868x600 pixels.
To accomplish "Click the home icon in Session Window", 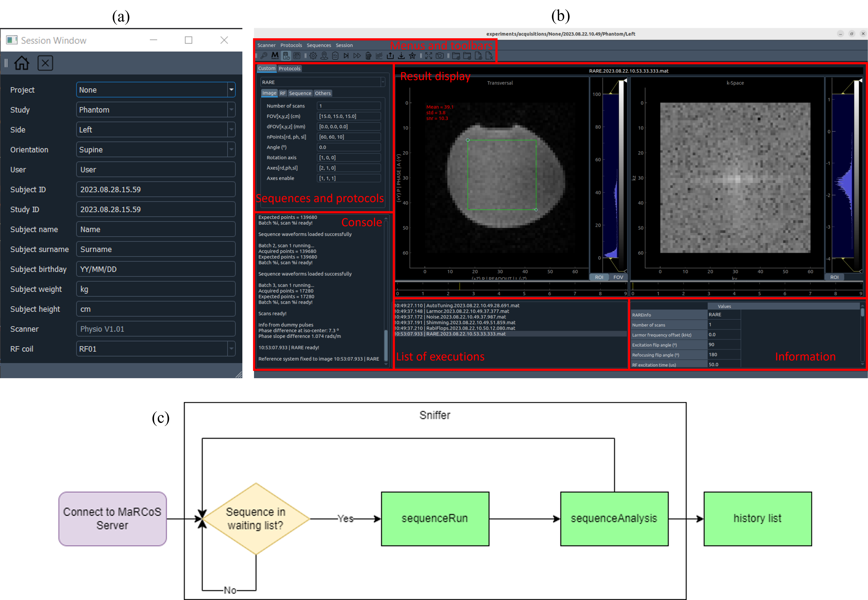I will (x=22, y=63).
